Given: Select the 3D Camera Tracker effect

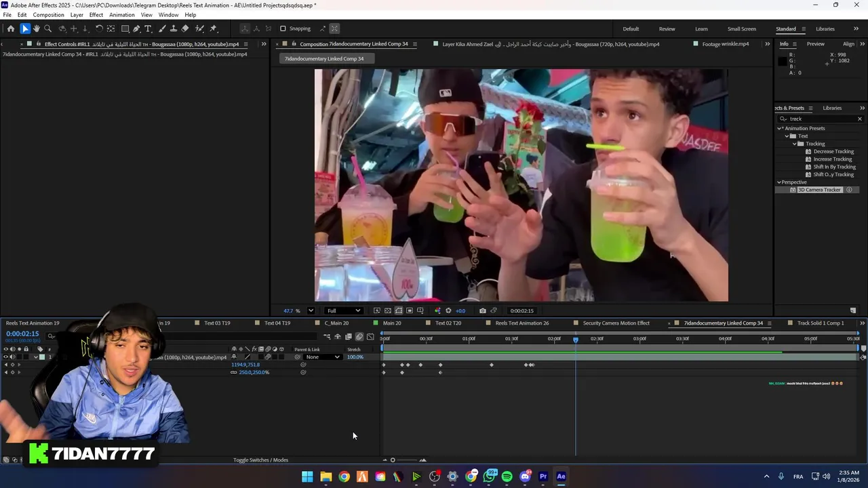Looking at the screenshot, I should coord(818,190).
